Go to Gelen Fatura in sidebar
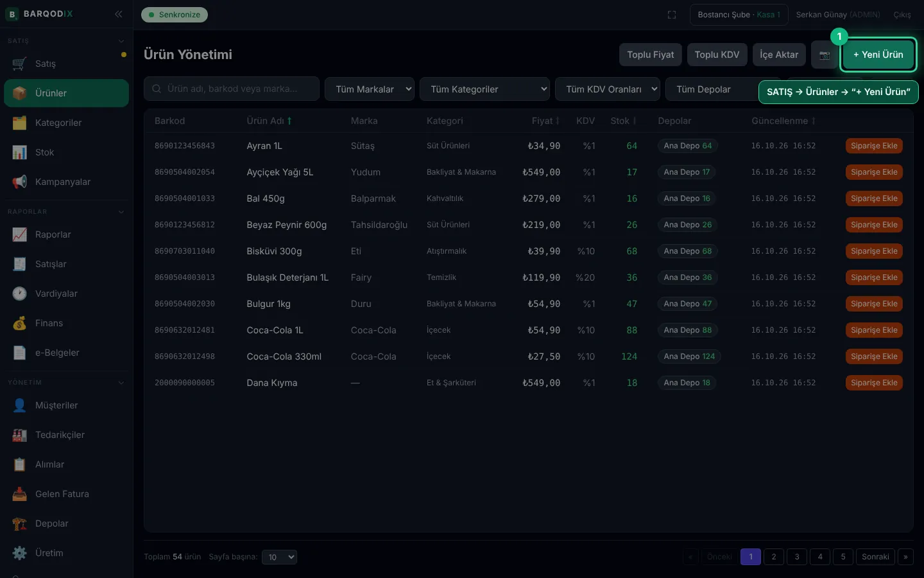The image size is (924, 578). pos(67,494)
